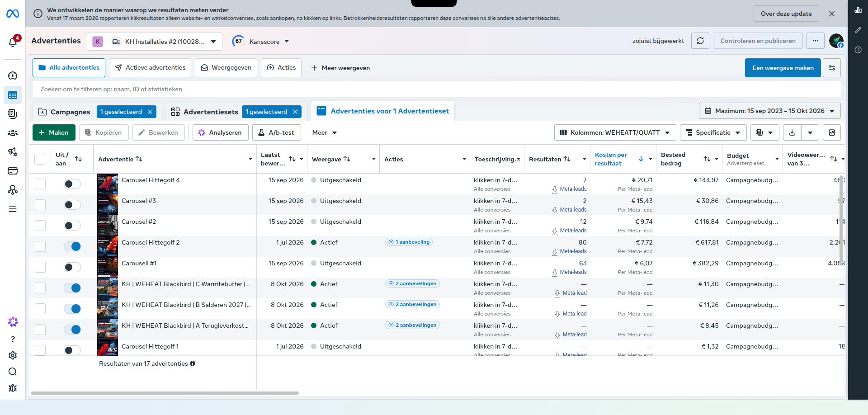This screenshot has height=415, width=868.
Task: Open billing card icon in sidebar
Action: click(13, 171)
